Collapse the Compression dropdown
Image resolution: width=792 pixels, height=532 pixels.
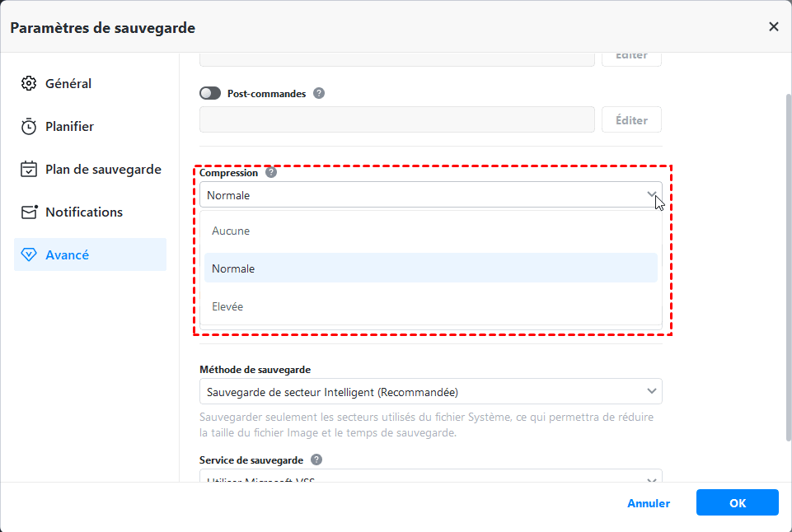[652, 195]
